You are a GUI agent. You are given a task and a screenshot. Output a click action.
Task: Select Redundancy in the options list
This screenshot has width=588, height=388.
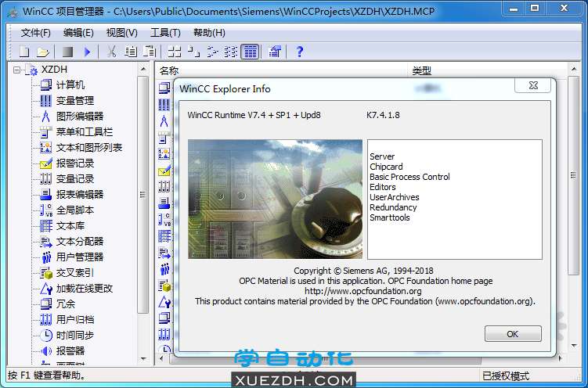pos(393,207)
